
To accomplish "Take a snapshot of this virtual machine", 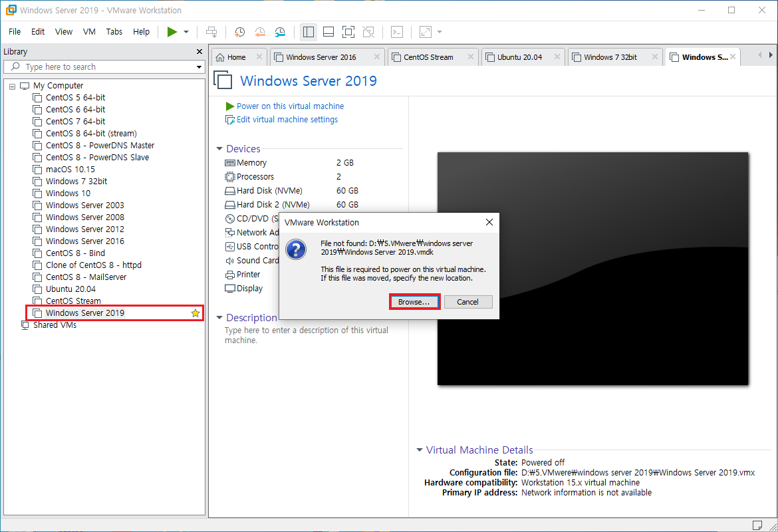I will pos(239,33).
